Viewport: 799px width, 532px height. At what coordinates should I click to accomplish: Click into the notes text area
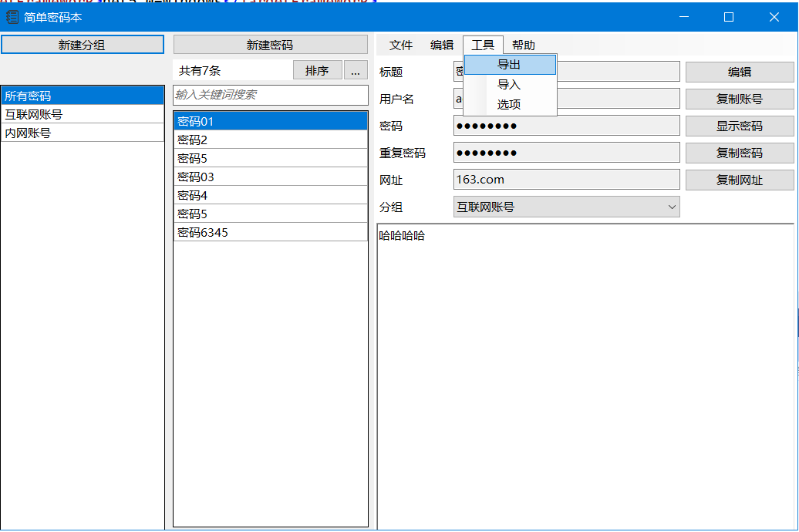(x=585, y=370)
